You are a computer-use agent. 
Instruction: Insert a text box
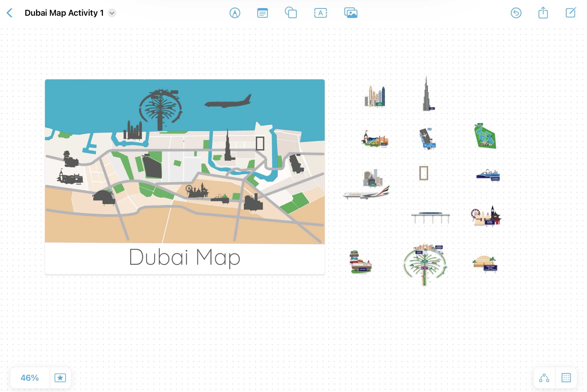click(320, 13)
